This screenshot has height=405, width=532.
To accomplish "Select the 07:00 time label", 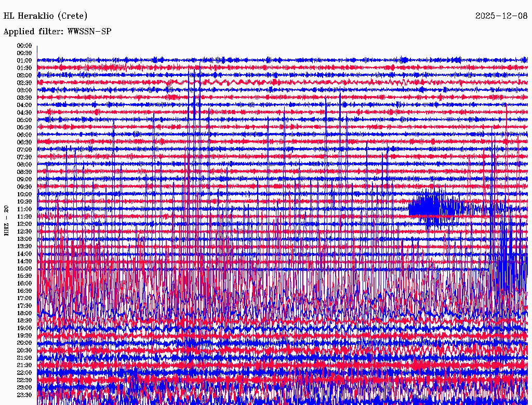I will pos(24,150).
